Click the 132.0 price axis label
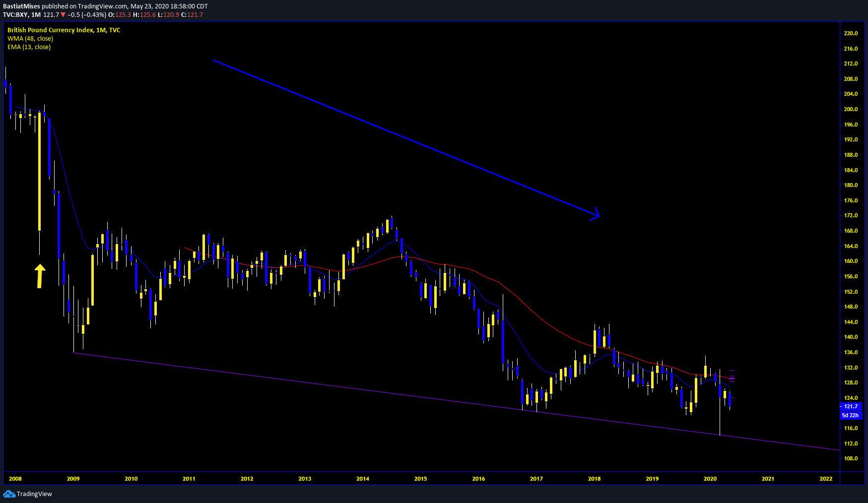The height and width of the screenshot is (503, 868). click(851, 368)
